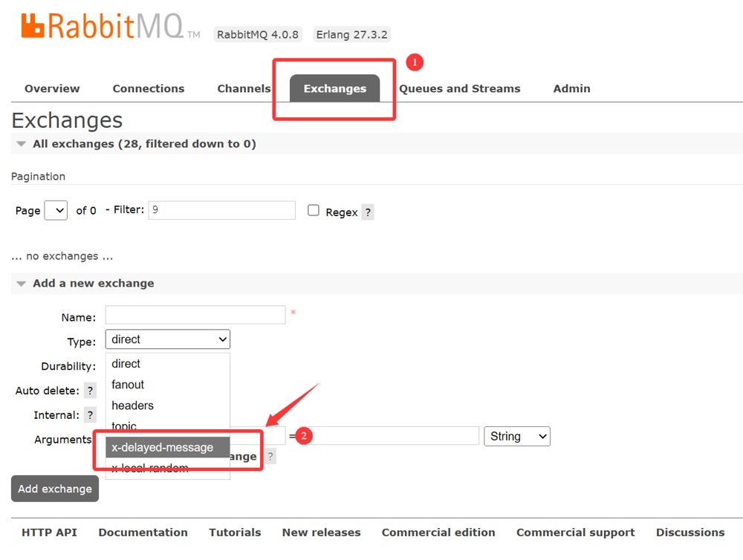Screen dimensions: 743x560
Task: Open the Documentation footer link
Action: (x=143, y=533)
